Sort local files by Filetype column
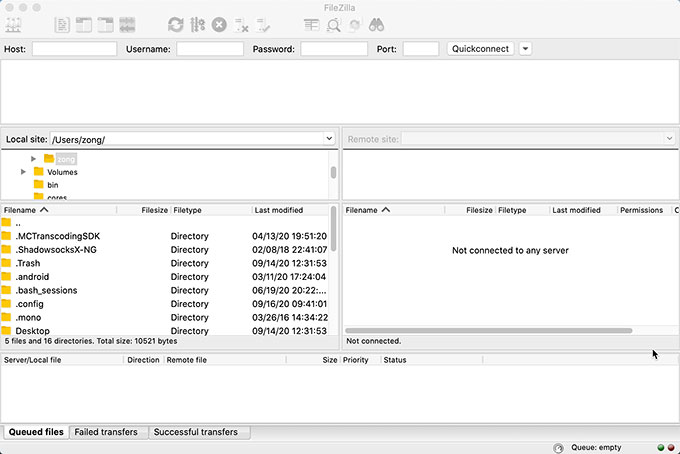 (211, 210)
